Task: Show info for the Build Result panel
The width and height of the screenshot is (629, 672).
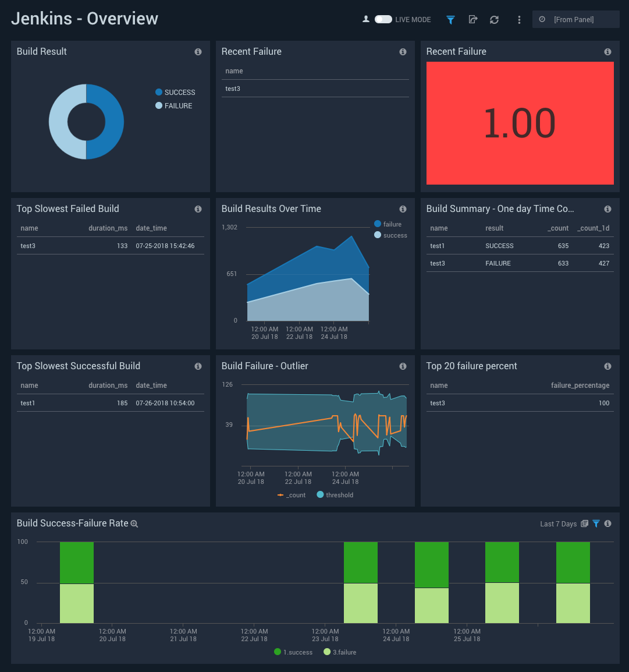Action: click(198, 52)
